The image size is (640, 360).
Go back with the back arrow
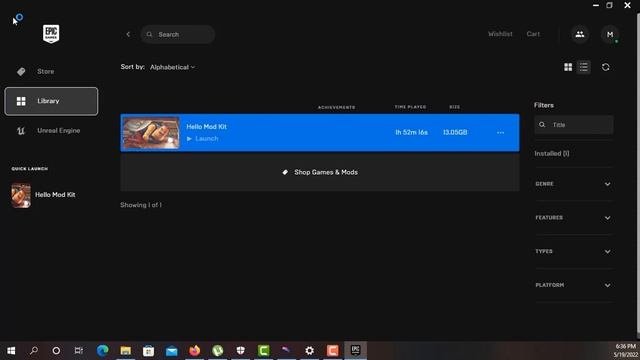click(x=128, y=34)
